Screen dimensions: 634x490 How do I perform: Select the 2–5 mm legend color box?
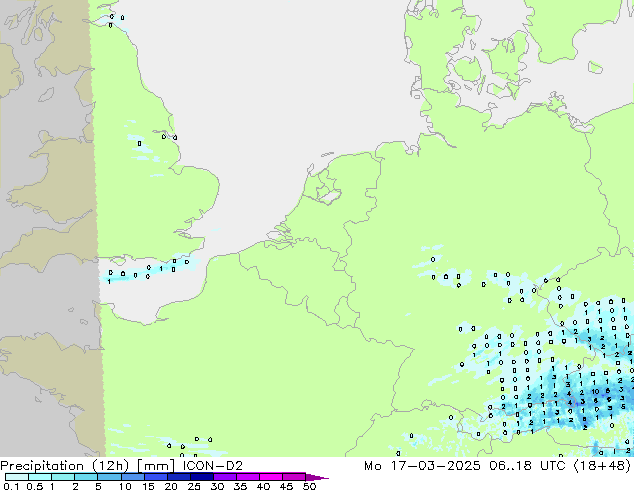pyautogui.click(x=86, y=477)
